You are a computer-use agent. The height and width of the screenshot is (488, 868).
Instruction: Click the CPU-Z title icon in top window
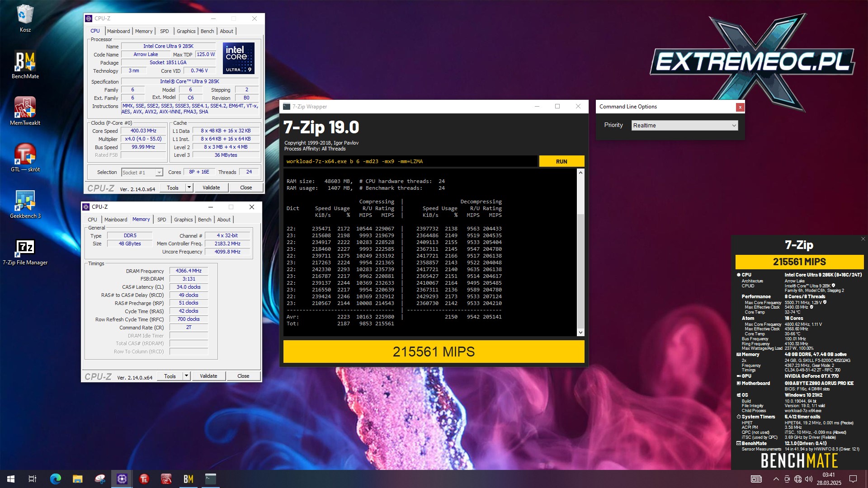coord(89,19)
